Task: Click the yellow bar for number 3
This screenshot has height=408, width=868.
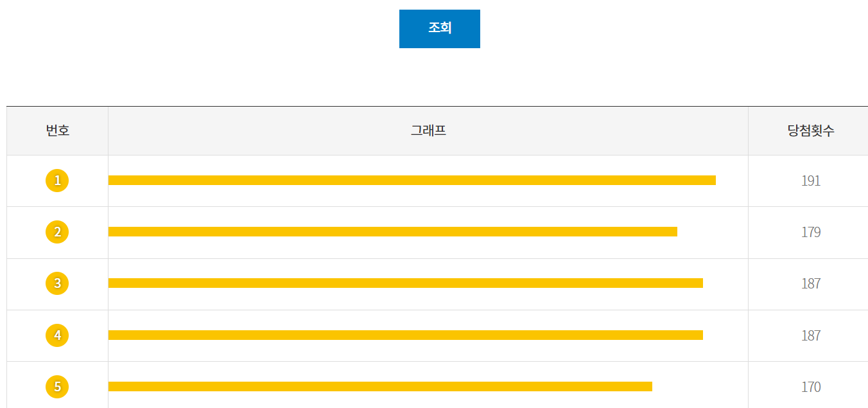Action: click(404, 281)
